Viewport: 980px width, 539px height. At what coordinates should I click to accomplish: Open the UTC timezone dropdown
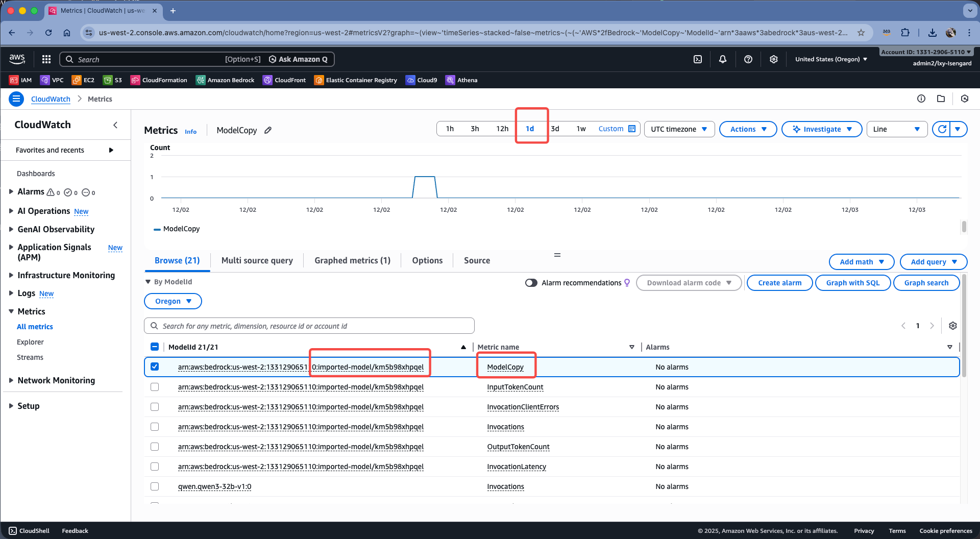point(679,129)
